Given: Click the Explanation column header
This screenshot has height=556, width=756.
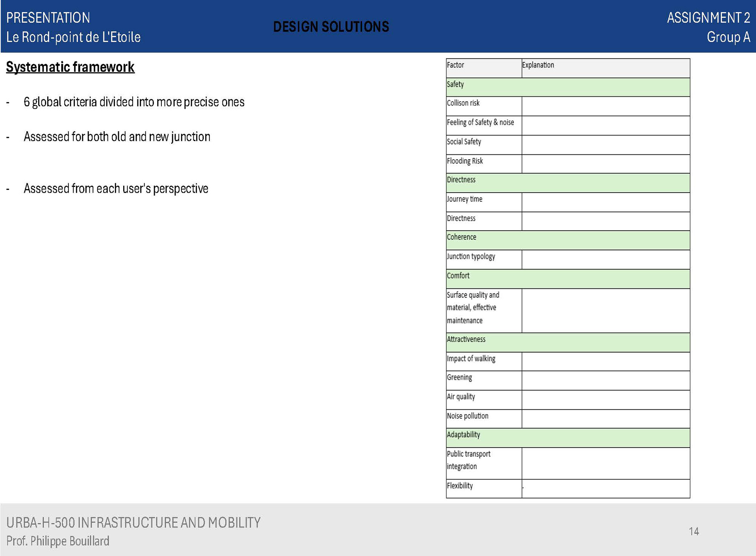Looking at the screenshot, I should coord(606,68).
